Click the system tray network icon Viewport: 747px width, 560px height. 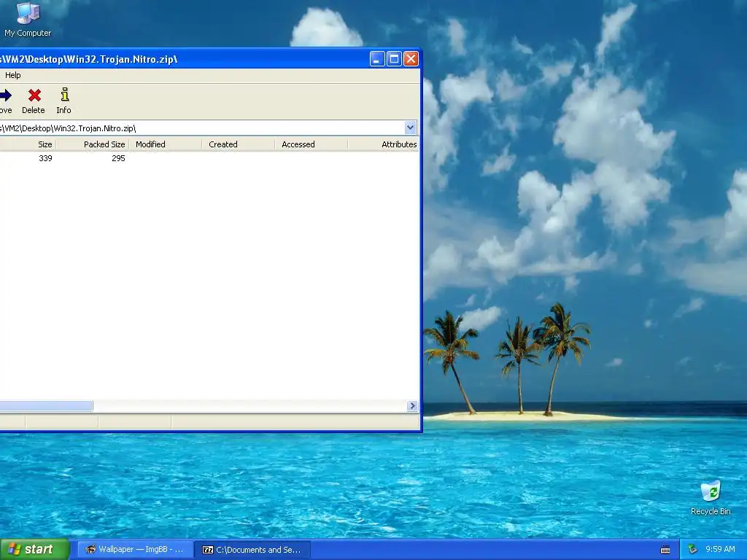(692, 549)
